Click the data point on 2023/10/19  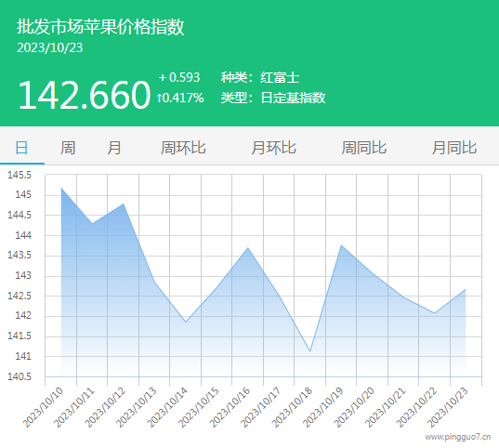(341, 245)
